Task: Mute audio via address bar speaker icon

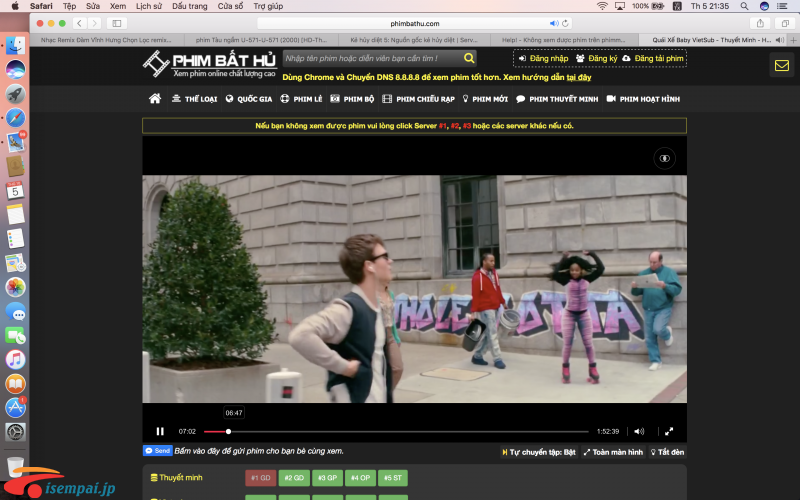Action: [x=554, y=23]
